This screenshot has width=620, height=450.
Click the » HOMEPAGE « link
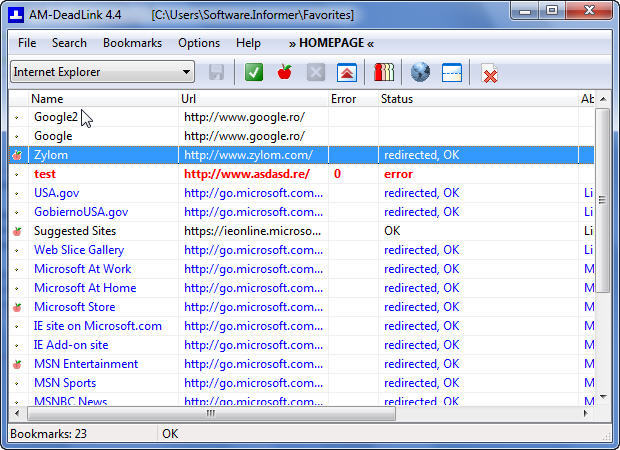331,43
